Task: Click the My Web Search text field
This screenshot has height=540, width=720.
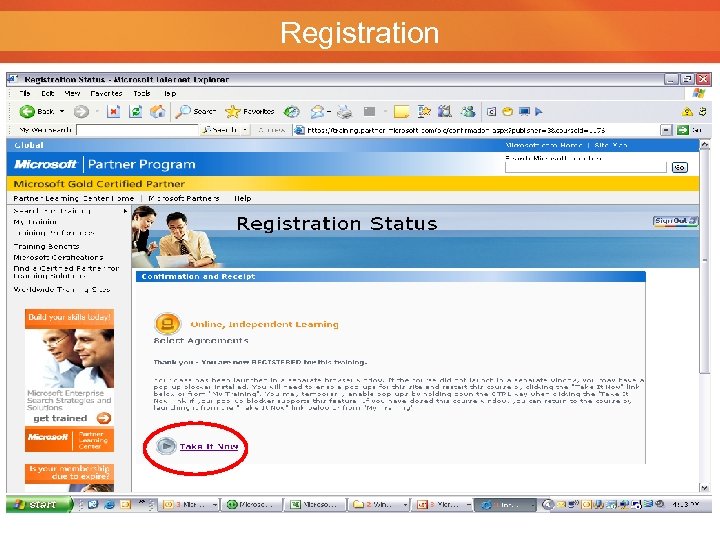Action: [137, 130]
